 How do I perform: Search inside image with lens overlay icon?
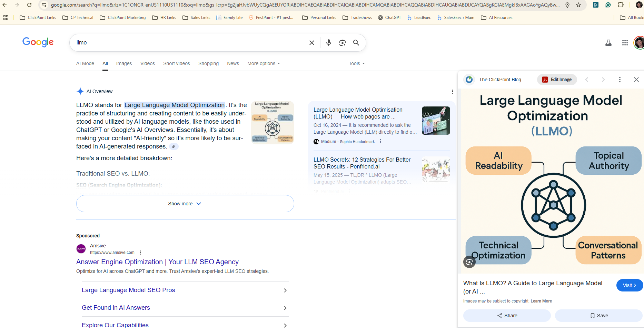pos(469,262)
